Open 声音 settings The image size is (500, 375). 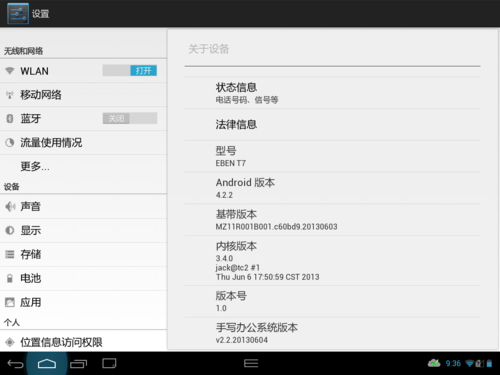(x=83, y=207)
